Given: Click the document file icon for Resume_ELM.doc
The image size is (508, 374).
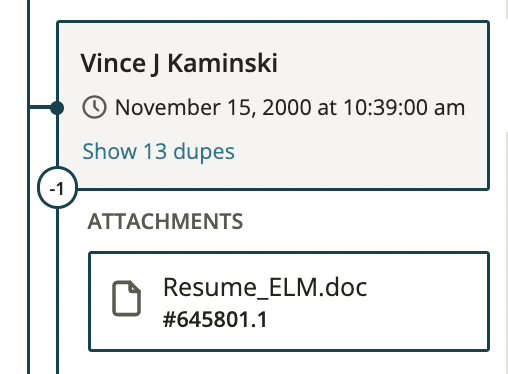Looking at the screenshot, I should click(x=126, y=298).
